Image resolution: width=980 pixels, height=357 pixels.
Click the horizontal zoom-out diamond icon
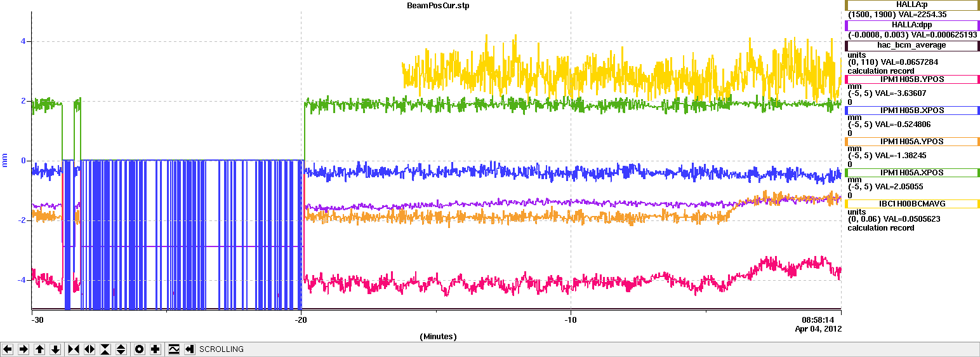tap(89, 349)
